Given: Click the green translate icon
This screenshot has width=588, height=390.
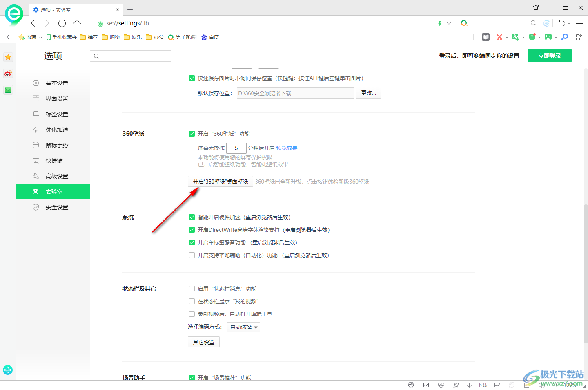Looking at the screenshot, I should [x=515, y=37].
